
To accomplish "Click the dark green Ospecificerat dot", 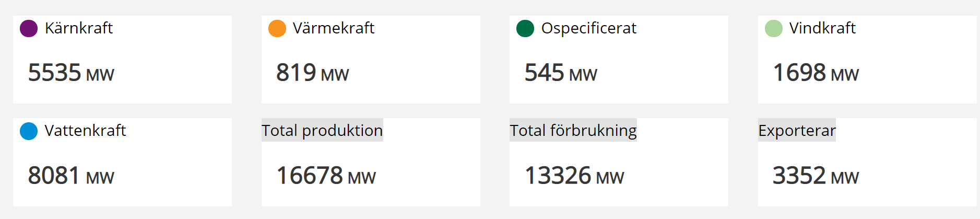I will tap(525, 28).
